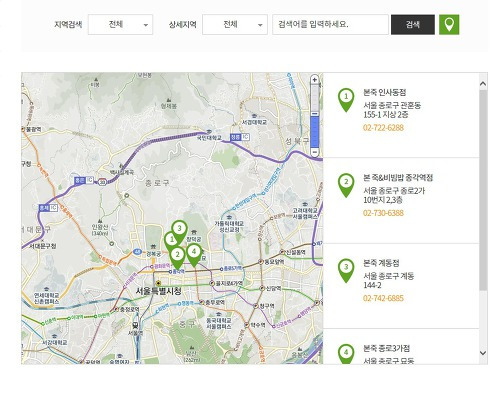
Task: Click phone number 02-730-6388
Action: [x=383, y=213]
